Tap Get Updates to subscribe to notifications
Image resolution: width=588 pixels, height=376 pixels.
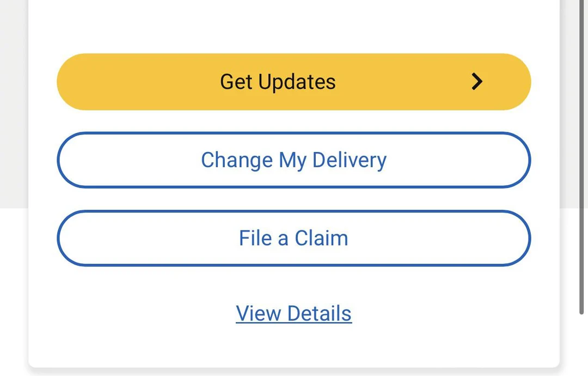pyautogui.click(x=294, y=81)
